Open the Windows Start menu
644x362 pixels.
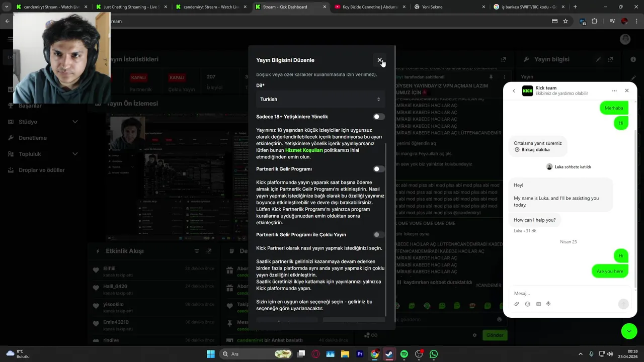[x=210, y=354]
